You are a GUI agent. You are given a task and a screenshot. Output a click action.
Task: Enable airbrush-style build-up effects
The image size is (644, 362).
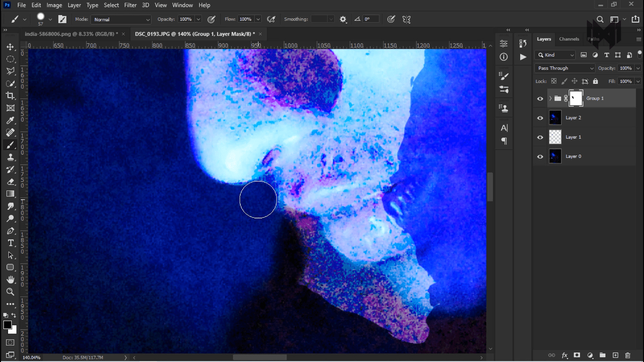[x=271, y=19]
